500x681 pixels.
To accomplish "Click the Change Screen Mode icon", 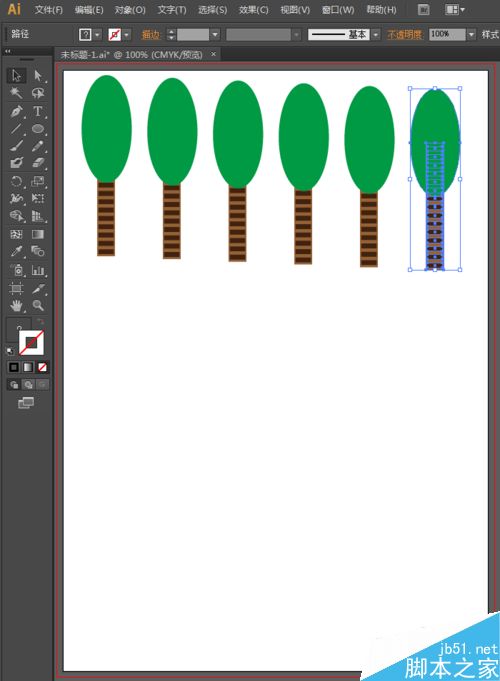I will click(26, 403).
